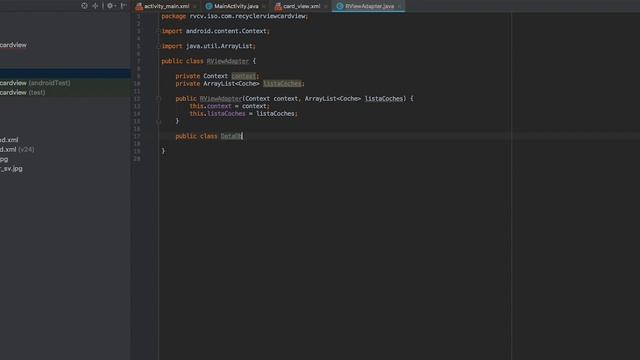Click the import java.util.ArrayList line
Viewport: 640px width, 360px height.
tap(209, 46)
